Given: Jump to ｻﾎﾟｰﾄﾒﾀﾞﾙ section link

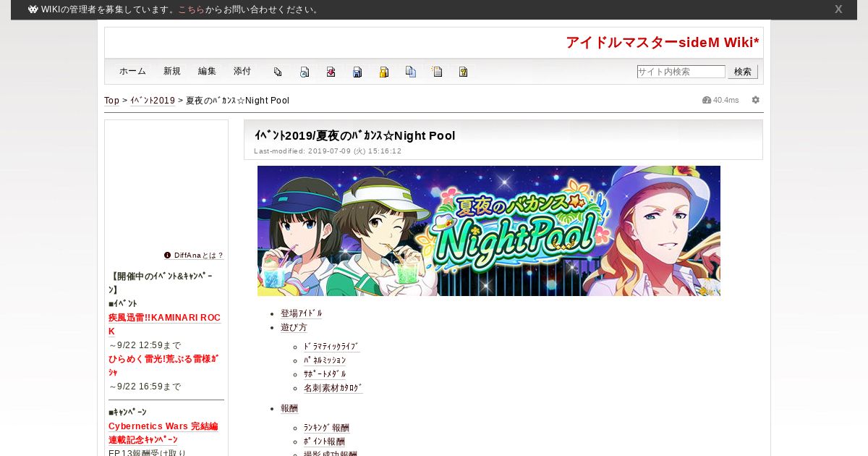Looking at the screenshot, I should click(x=325, y=374).
